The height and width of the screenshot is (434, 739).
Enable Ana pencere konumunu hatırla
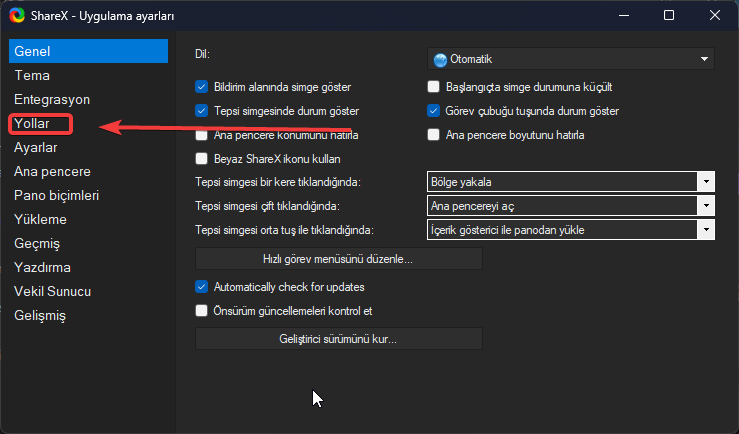[x=201, y=136]
